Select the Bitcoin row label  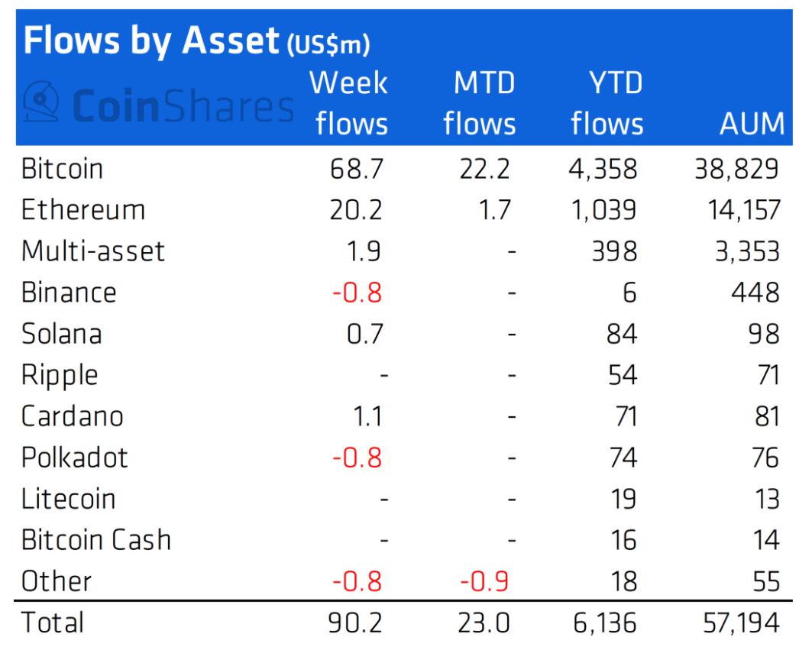[x=62, y=169]
